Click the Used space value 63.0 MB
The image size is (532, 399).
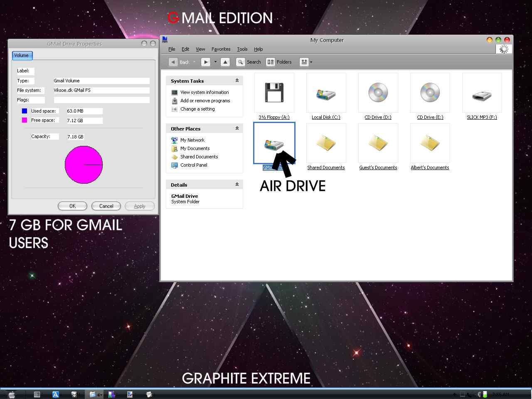(84, 111)
